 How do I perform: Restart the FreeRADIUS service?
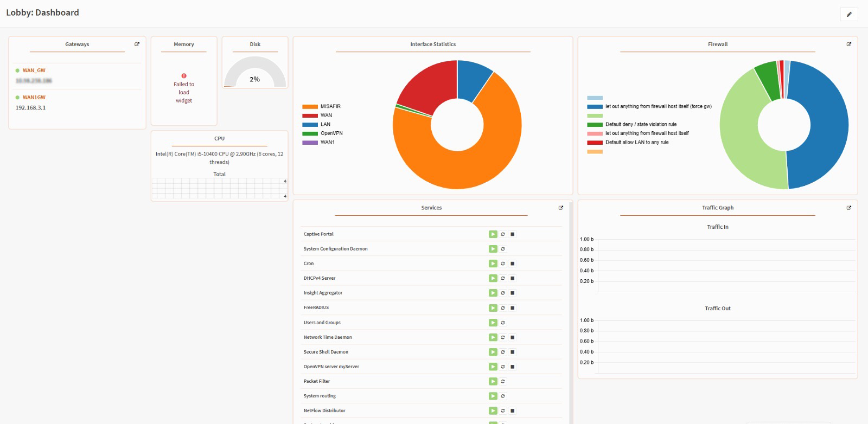pyautogui.click(x=503, y=308)
